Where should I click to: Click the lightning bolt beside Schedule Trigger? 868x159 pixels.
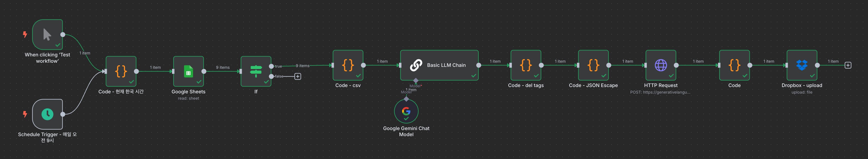point(25,114)
